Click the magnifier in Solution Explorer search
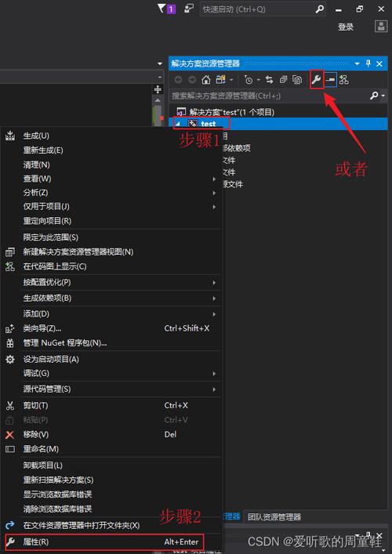 coord(374,96)
